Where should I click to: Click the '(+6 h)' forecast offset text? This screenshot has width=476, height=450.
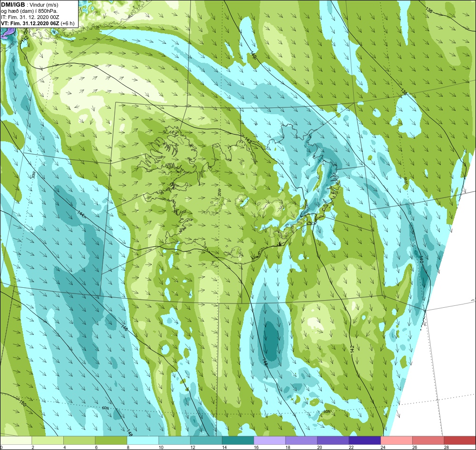click(68, 23)
